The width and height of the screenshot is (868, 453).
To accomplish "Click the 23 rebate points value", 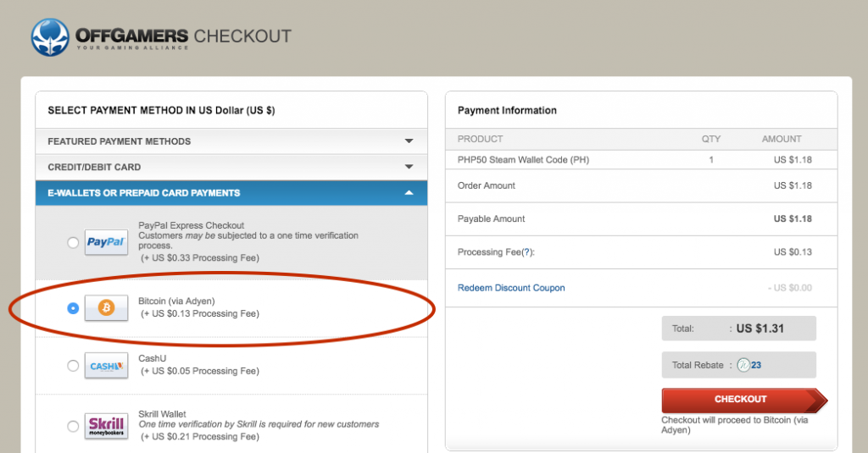I will tap(756, 365).
